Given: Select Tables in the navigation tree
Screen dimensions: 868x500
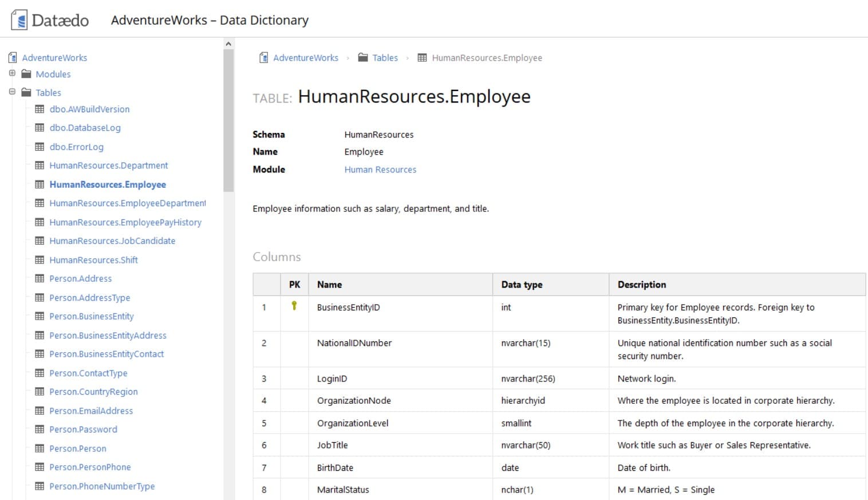Looking at the screenshot, I should (48, 92).
